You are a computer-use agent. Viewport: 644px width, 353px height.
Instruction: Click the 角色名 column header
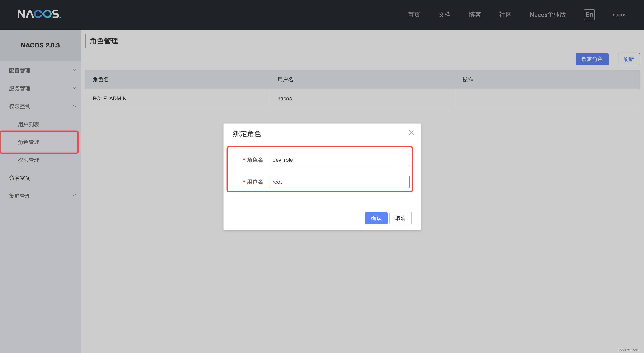(177, 80)
